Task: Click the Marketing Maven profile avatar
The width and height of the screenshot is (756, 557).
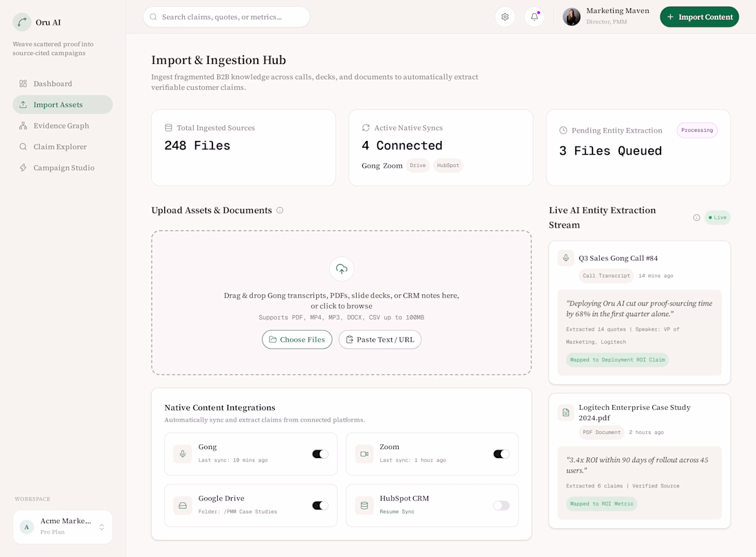Action: (x=571, y=17)
